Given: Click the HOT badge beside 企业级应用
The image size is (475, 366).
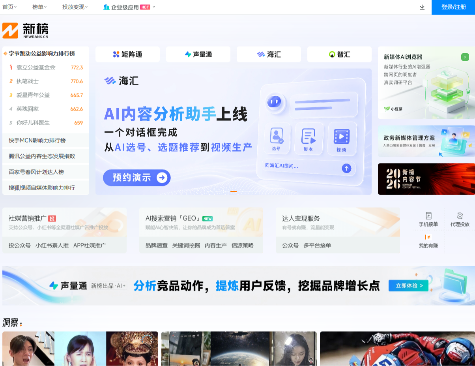Looking at the screenshot, I should [145, 7].
